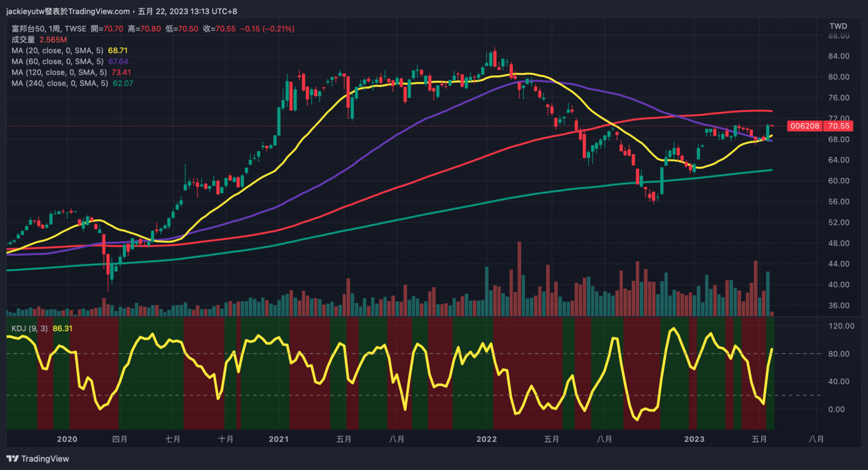Click the 006208 symbol price tag
This screenshot has width=868, height=470.
pos(805,126)
